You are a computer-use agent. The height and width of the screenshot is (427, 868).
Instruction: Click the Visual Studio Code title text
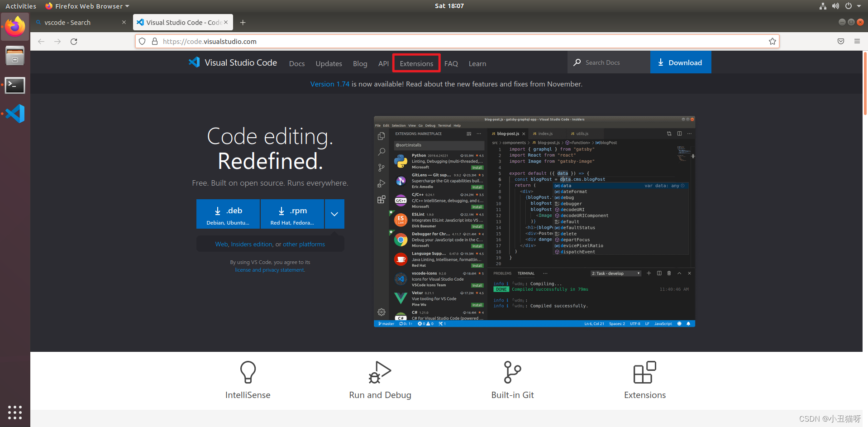click(x=241, y=62)
